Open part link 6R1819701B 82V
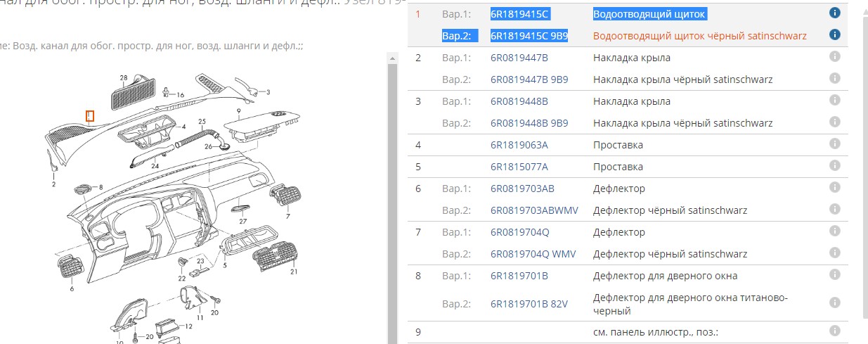The image size is (868, 344). pyautogui.click(x=529, y=304)
